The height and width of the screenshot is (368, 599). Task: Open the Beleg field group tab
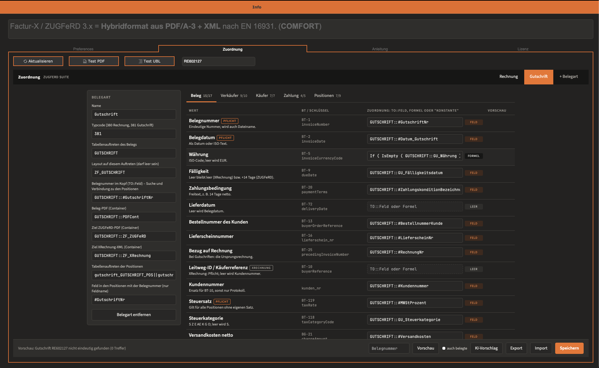pyautogui.click(x=201, y=96)
